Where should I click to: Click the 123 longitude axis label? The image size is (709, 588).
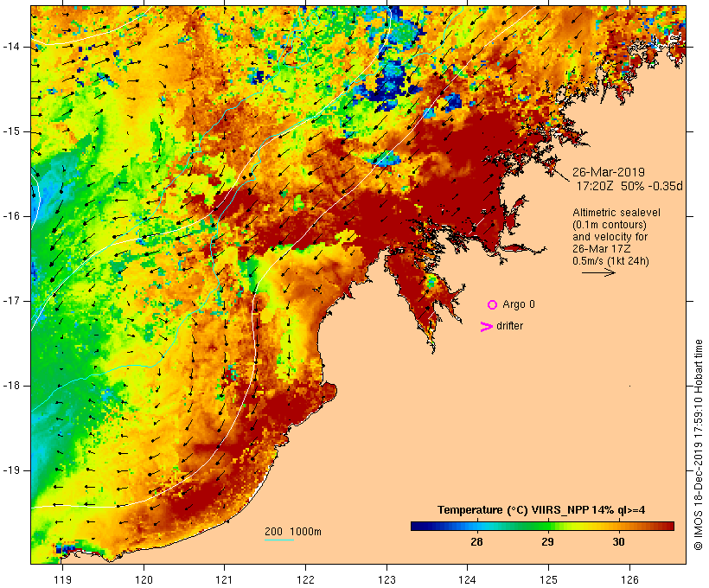pos(386,580)
